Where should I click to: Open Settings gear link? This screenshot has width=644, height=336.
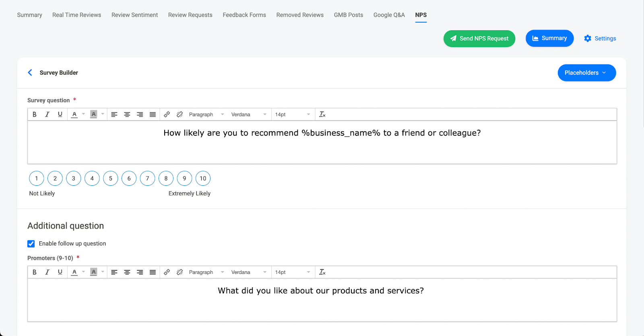(x=600, y=38)
